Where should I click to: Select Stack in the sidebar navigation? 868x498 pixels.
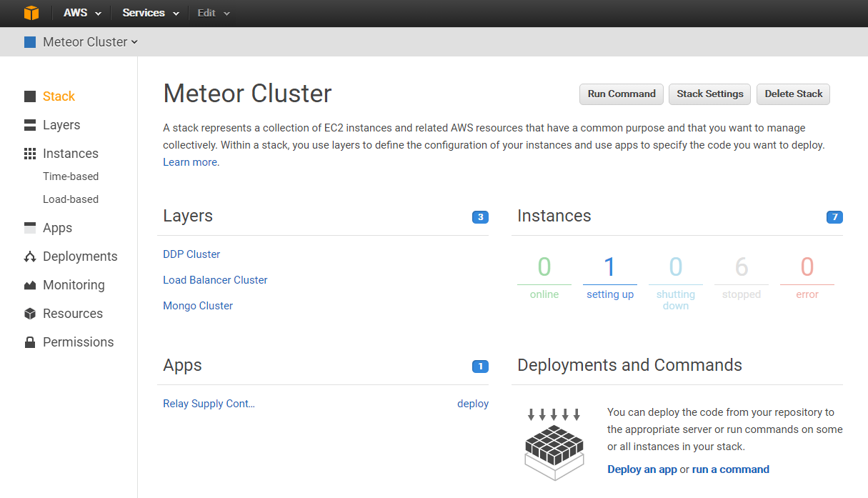(x=59, y=96)
